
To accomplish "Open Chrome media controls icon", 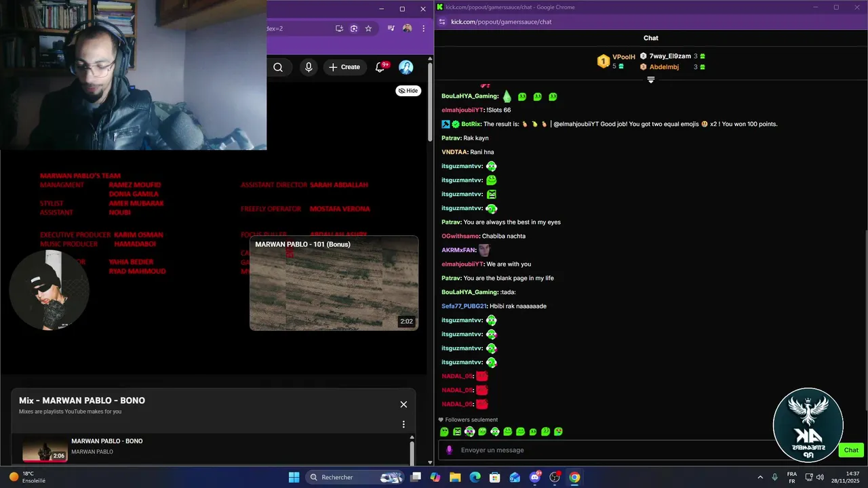I will point(391,28).
